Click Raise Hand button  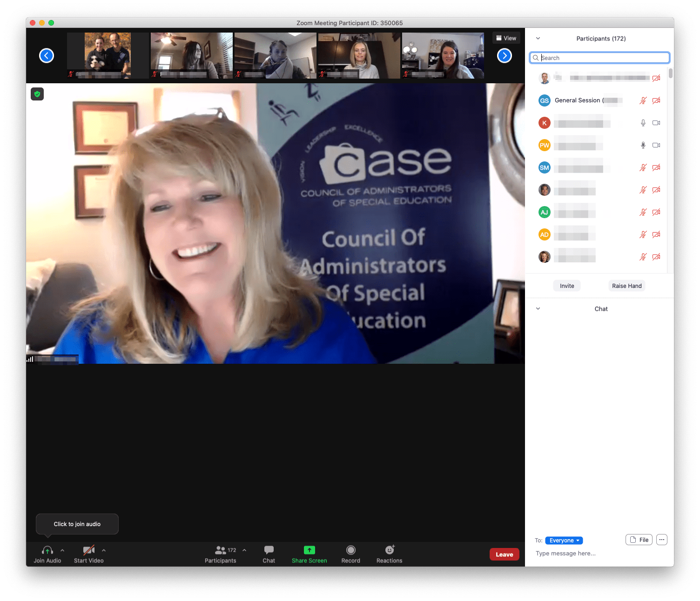(627, 286)
